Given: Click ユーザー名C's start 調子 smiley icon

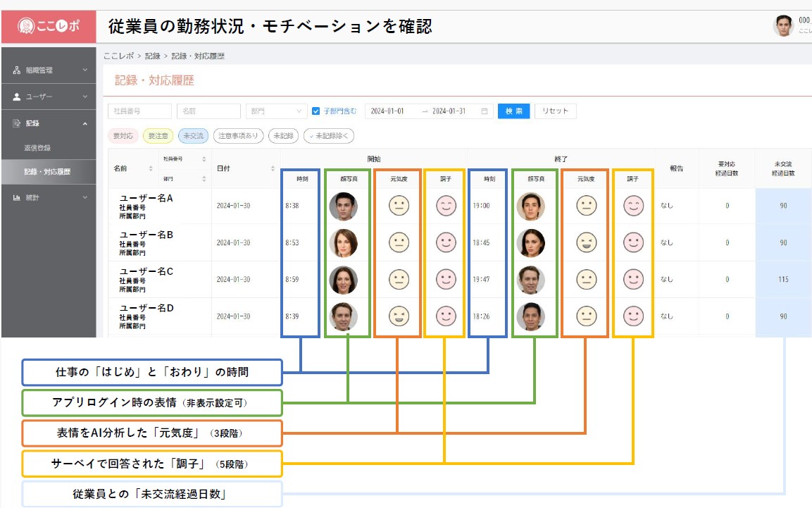Looking at the screenshot, I should [446, 279].
